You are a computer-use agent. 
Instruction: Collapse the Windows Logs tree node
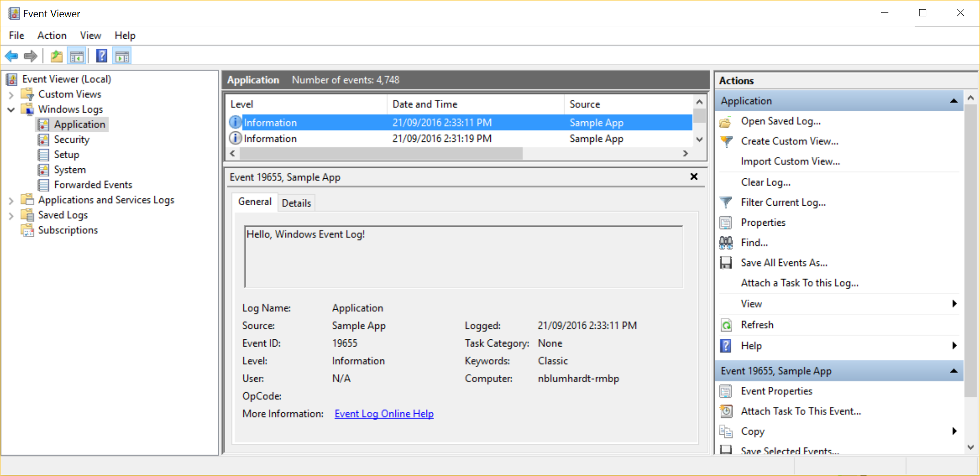11,110
